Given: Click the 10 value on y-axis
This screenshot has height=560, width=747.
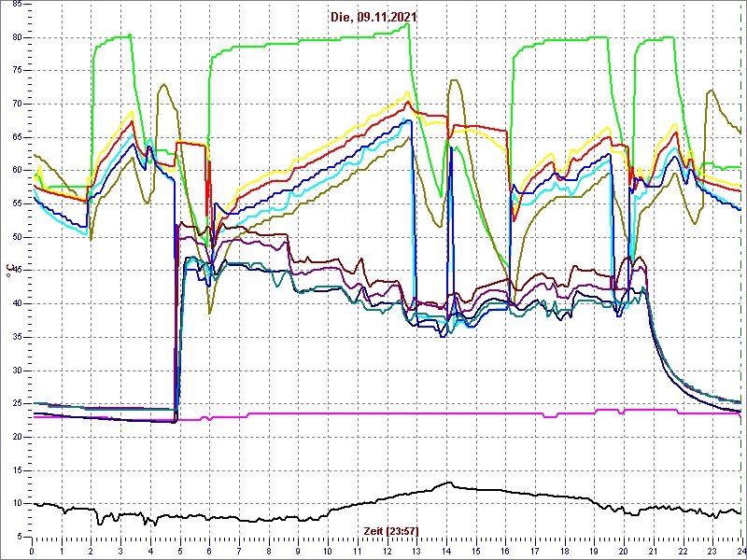Looking at the screenshot, I should pos(16,503).
